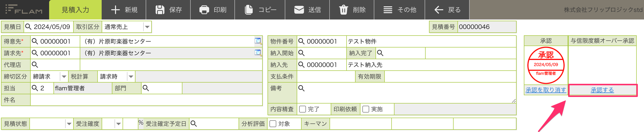Click 受注確度 percent input box
The image size is (644, 132).
click(130, 124)
